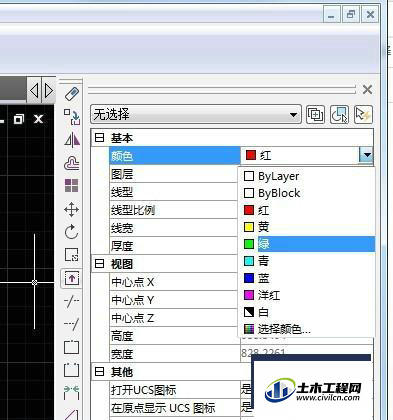Close the main application window
This screenshot has height=420, width=393.
tap(370, 15)
